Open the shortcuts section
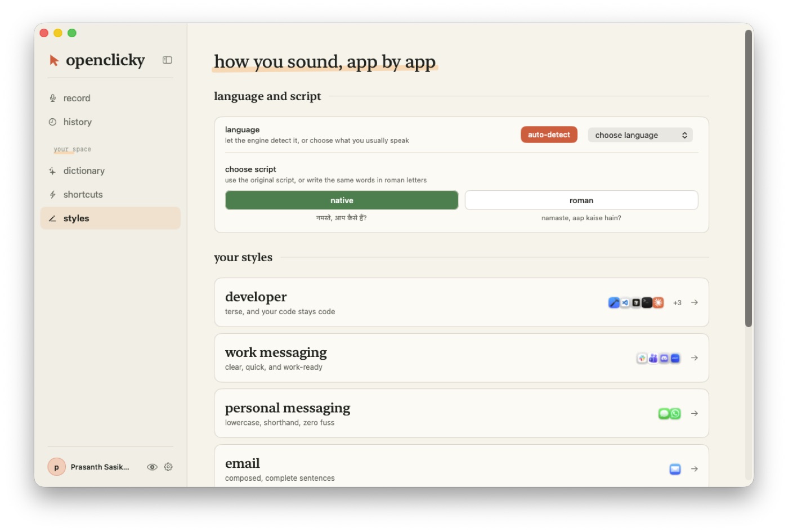 (x=110, y=194)
